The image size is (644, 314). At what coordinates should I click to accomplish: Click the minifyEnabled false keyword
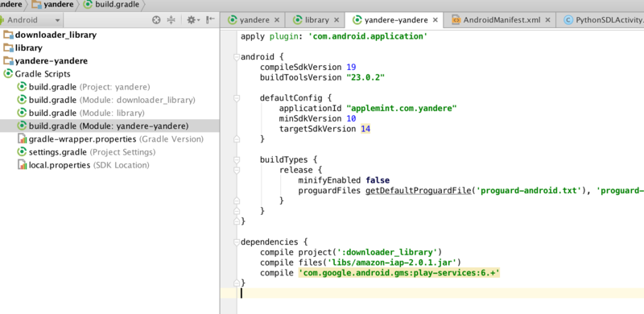coord(378,180)
